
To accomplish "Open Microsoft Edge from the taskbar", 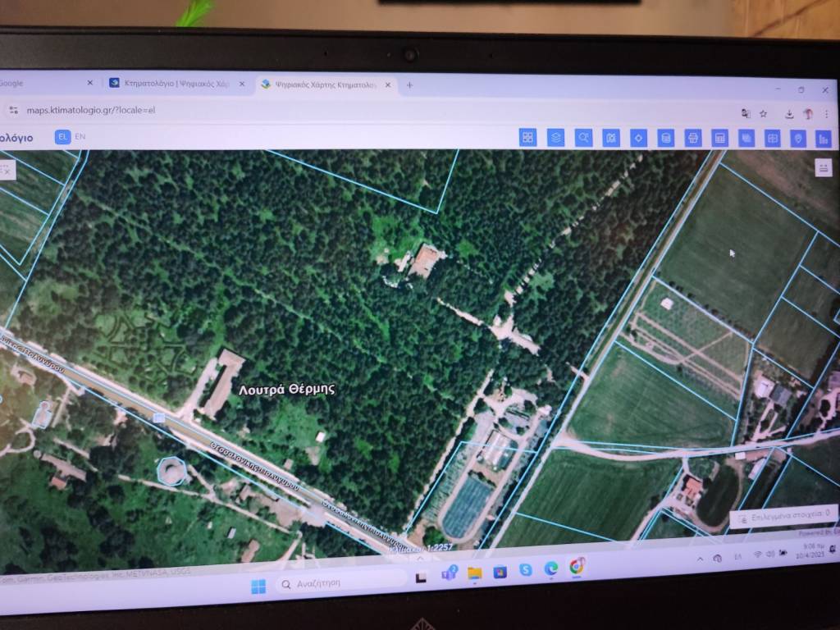I will point(551,568).
